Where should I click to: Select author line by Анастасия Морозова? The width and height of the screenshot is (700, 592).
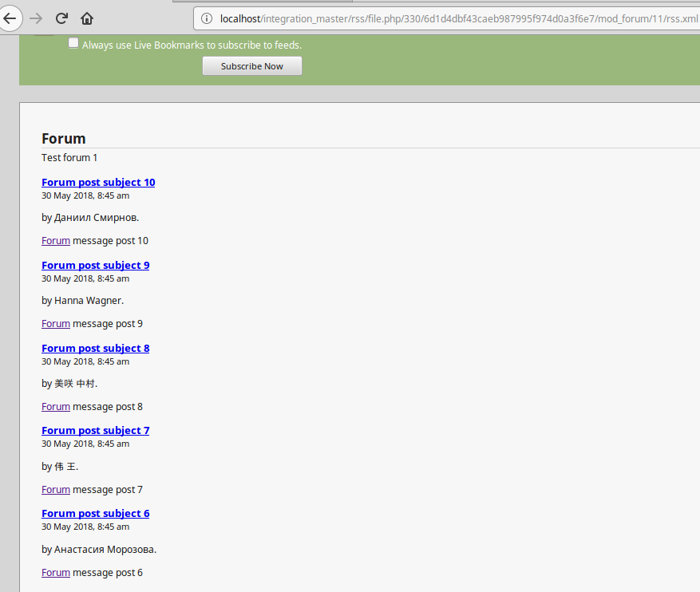[99, 550]
